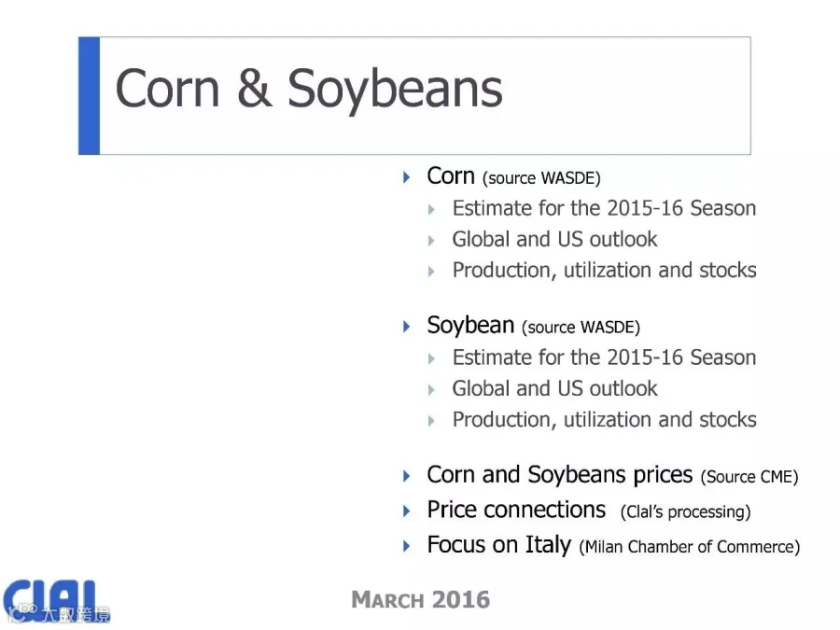The height and width of the screenshot is (630, 840).
Task: Click the gray sub-bullet for Corn's Estimate for the 2015-16 Season
Action: click(x=432, y=209)
